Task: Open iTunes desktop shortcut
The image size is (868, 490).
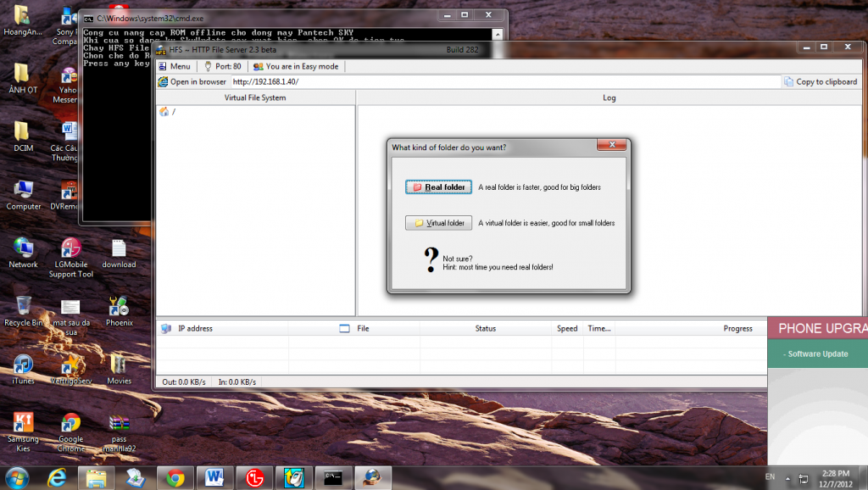Action: pos(23,367)
